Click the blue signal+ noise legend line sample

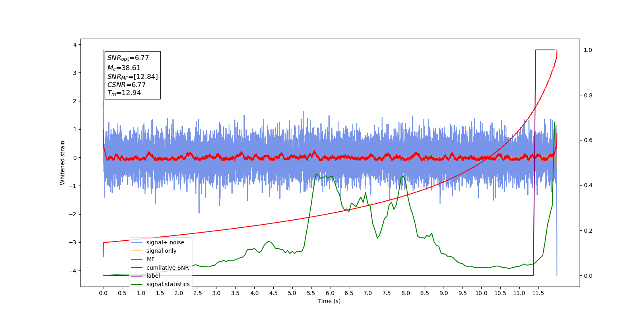pos(137,242)
